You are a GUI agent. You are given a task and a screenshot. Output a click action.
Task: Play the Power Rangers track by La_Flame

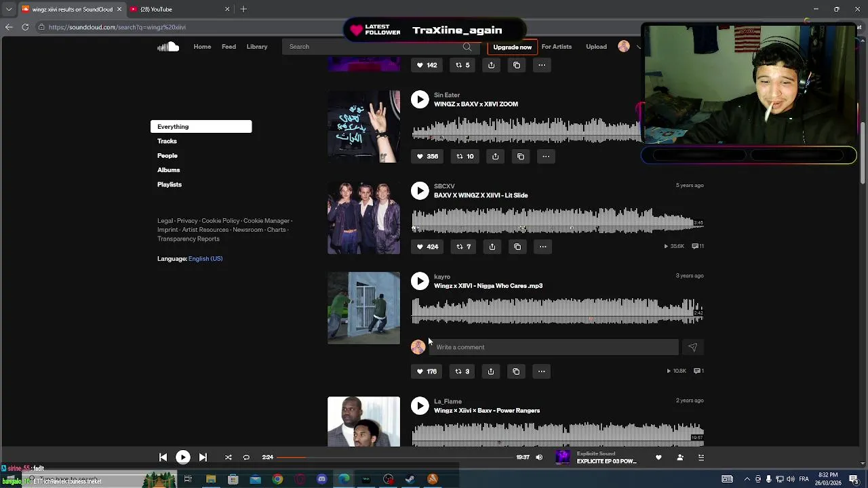(x=420, y=406)
